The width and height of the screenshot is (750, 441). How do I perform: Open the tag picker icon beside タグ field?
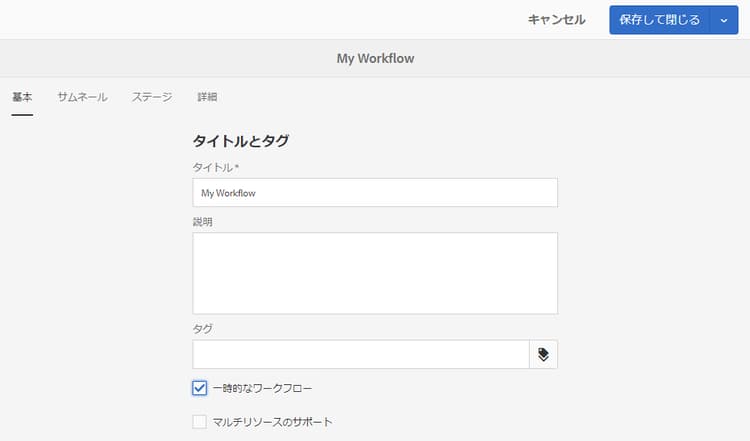[543, 354]
